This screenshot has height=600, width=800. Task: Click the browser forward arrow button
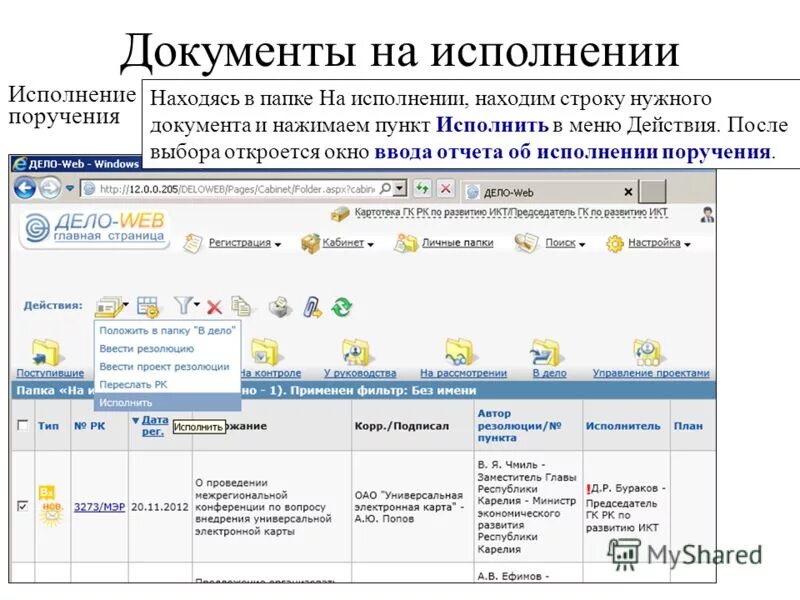click(50, 189)
